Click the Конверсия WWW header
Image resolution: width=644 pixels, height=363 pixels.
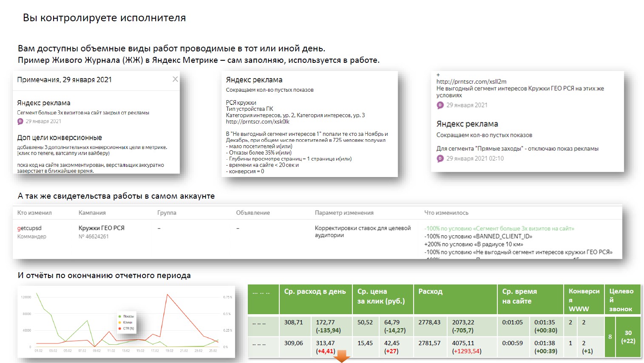point(584,299)
